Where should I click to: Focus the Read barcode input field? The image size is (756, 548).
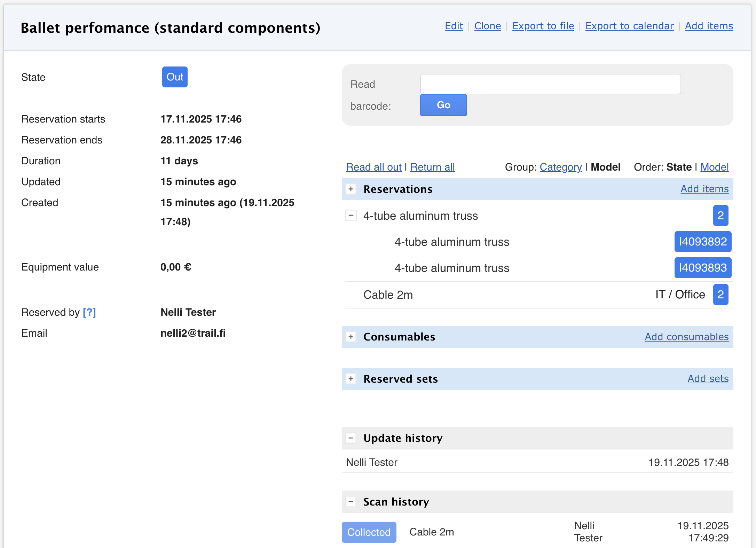tap(550, 84)
